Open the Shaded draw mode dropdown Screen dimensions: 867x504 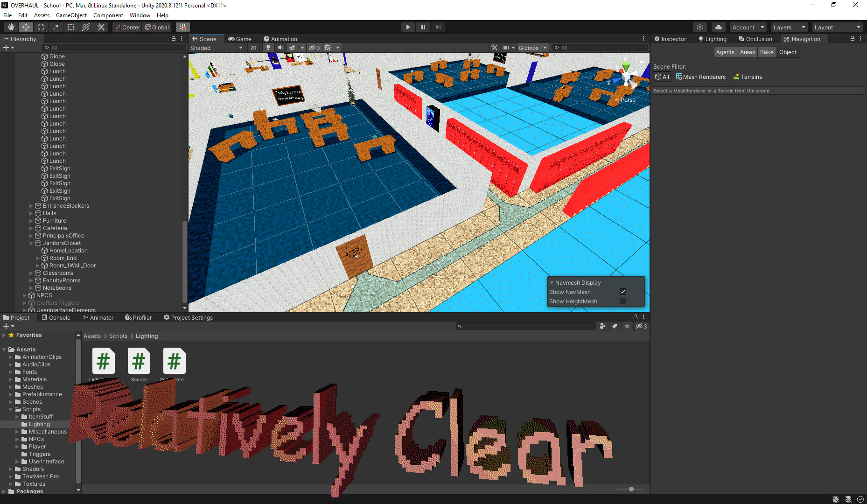(216, 48)
